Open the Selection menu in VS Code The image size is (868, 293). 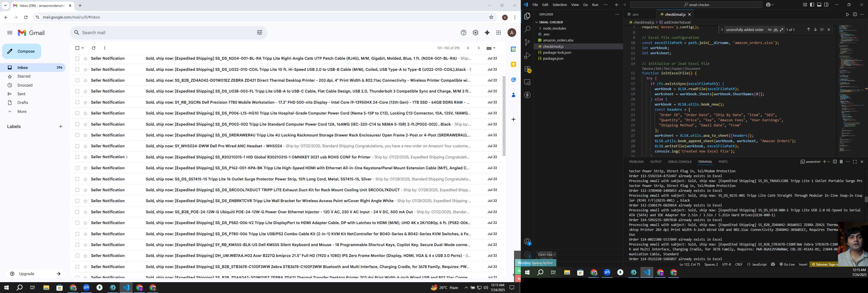[x=559, y=5]
